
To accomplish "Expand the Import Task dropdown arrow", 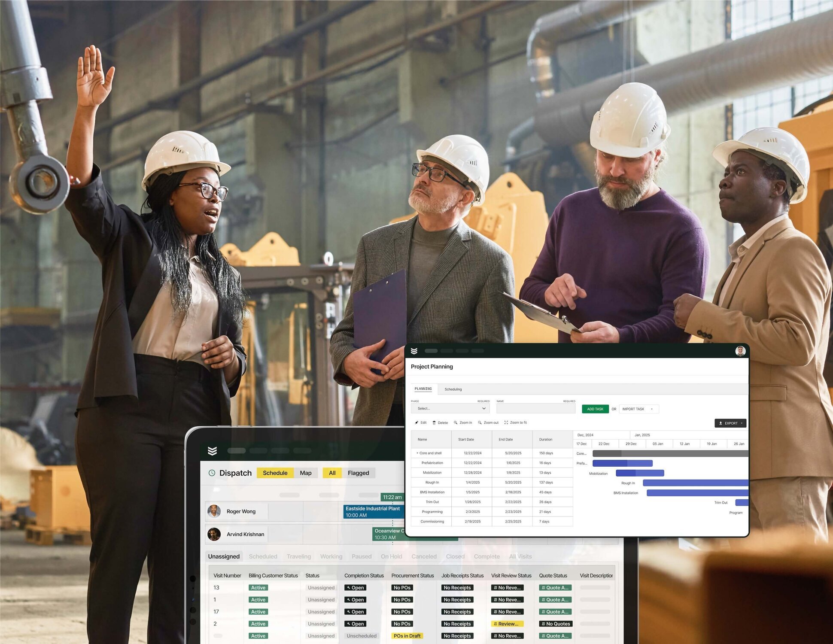I will [652, 409].
